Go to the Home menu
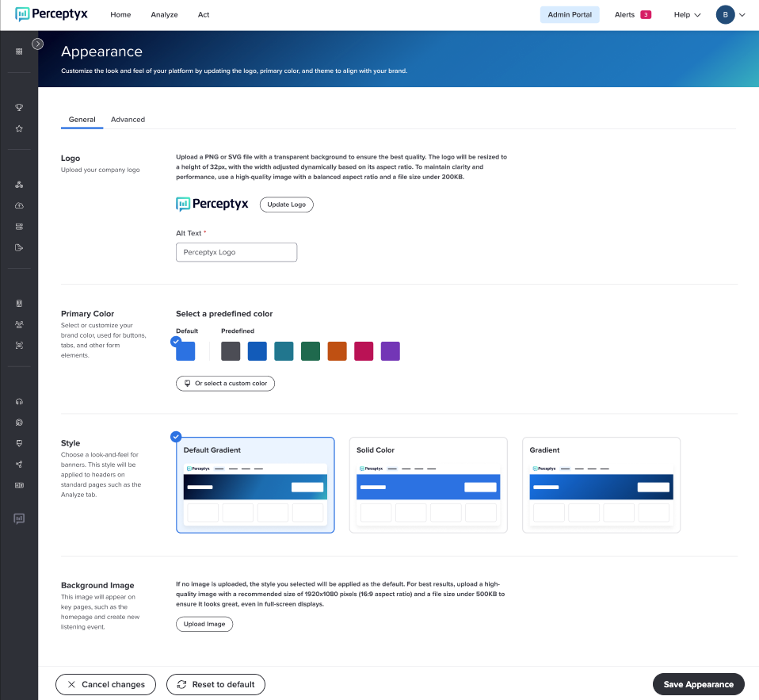Image resolution: width=759 pixels, height=700 pixels. [120, 14]
